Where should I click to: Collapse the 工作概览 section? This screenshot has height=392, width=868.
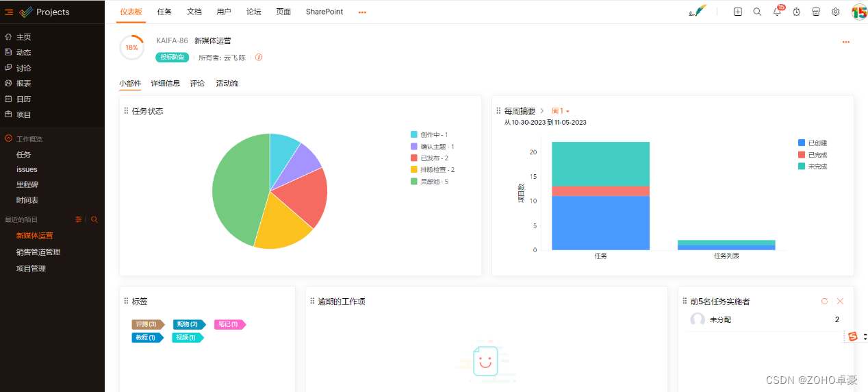(8, 138)
